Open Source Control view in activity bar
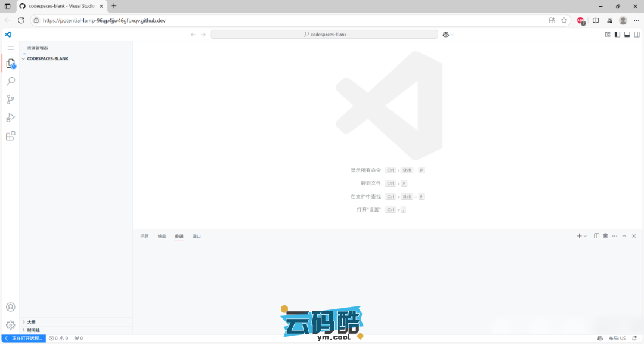Image resolution: width=644 pixels, height=344 pixels. tap(10, 100)
